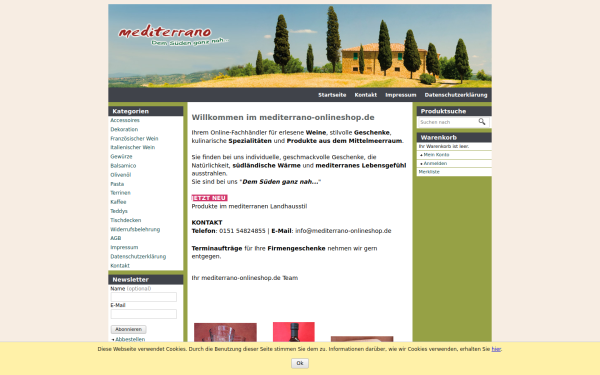Focus the newsletter Name input field
The height and width of the screenshot is (375, 600).
tap(143, 297)
